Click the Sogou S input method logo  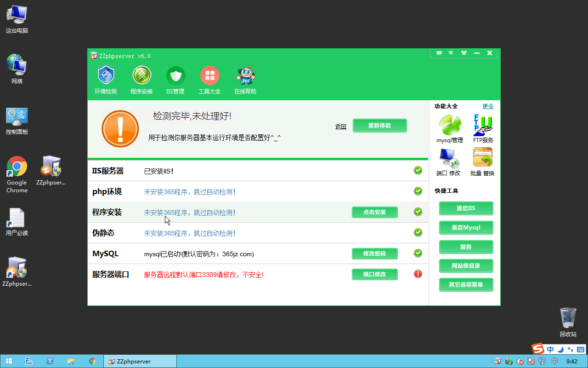[x=538, y=349]
